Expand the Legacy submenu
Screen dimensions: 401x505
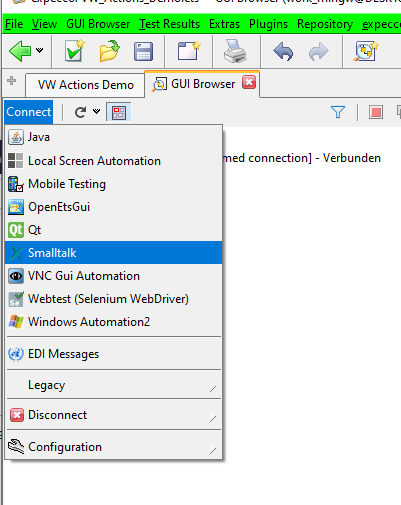coord(114,385)
